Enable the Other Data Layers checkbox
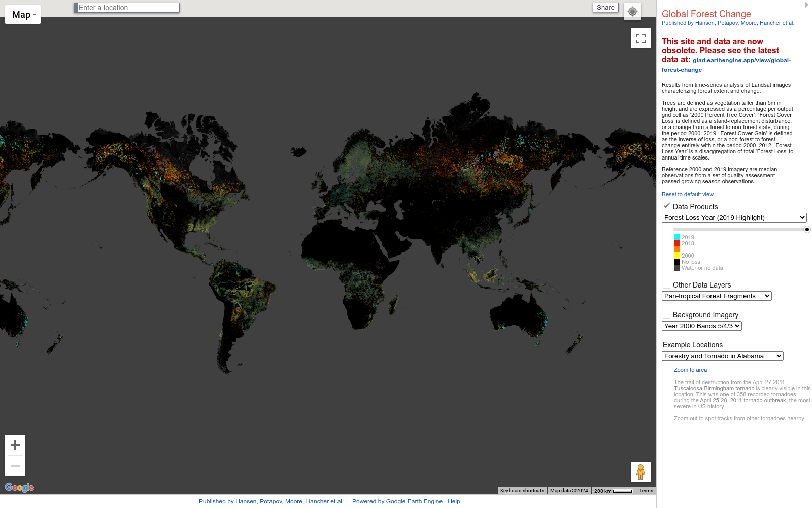Screen dimensions: 812x508 (x=666, y=284)
